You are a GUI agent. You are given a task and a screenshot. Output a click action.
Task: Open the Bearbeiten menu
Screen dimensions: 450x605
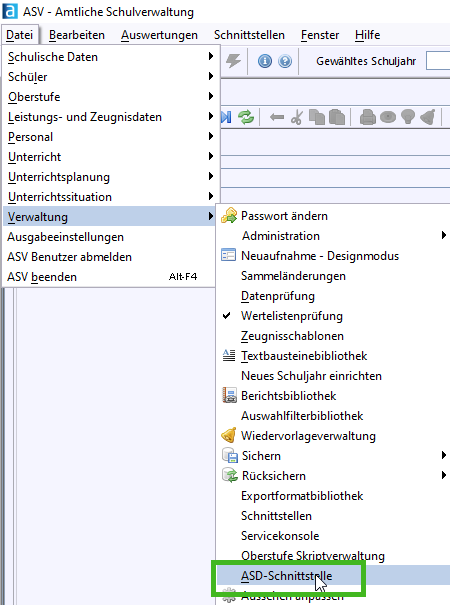tap(77, 35)
